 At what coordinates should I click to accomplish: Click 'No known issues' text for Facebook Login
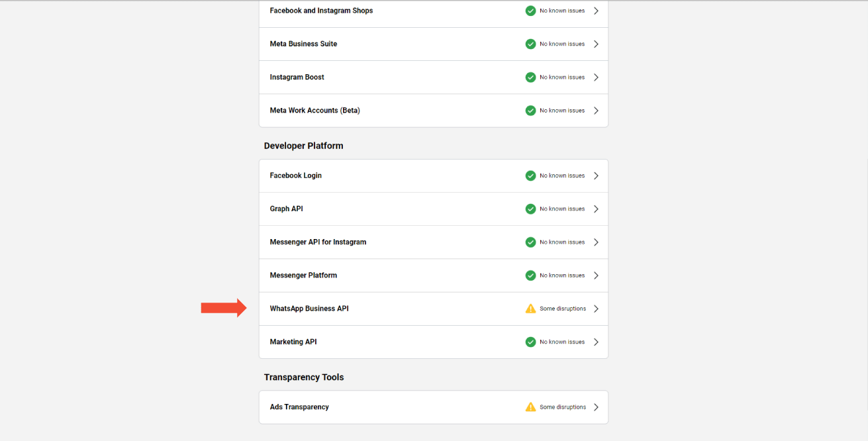pyautogui.click(x=562, y=175)
